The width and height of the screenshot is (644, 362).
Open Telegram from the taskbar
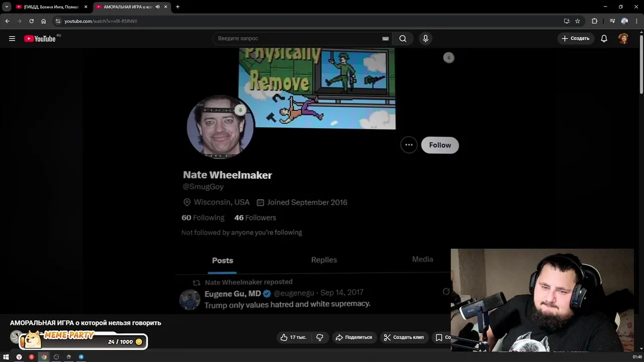pyautogui.click(x=81, y=357)
